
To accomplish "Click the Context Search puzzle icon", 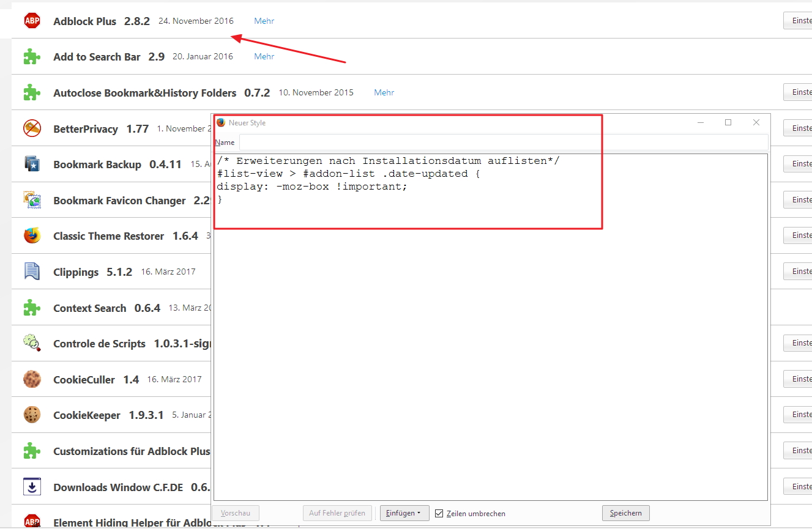I will click(x=32, y=308).
